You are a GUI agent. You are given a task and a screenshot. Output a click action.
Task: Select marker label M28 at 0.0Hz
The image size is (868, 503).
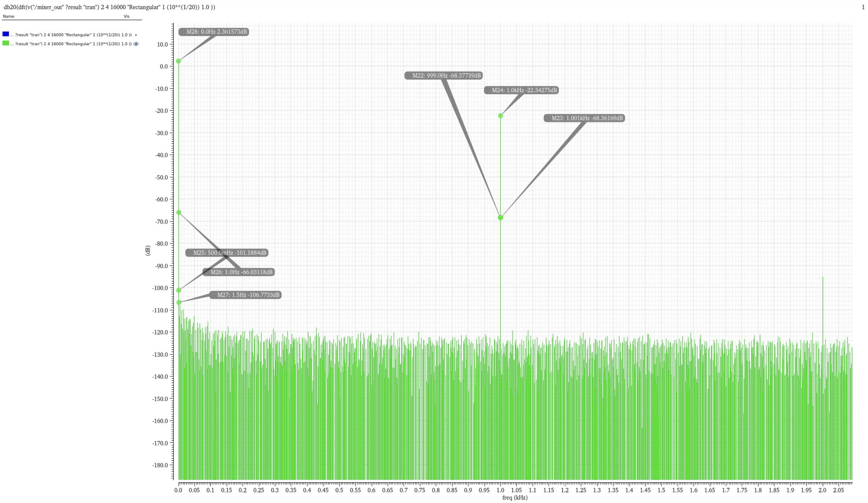(x=214, y=32)
